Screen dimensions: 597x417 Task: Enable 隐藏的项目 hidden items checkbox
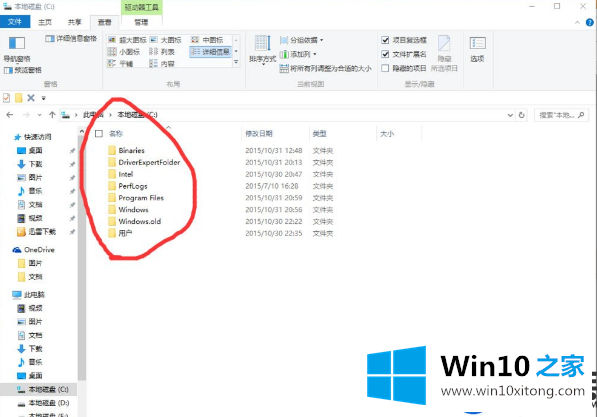[385, 68]
